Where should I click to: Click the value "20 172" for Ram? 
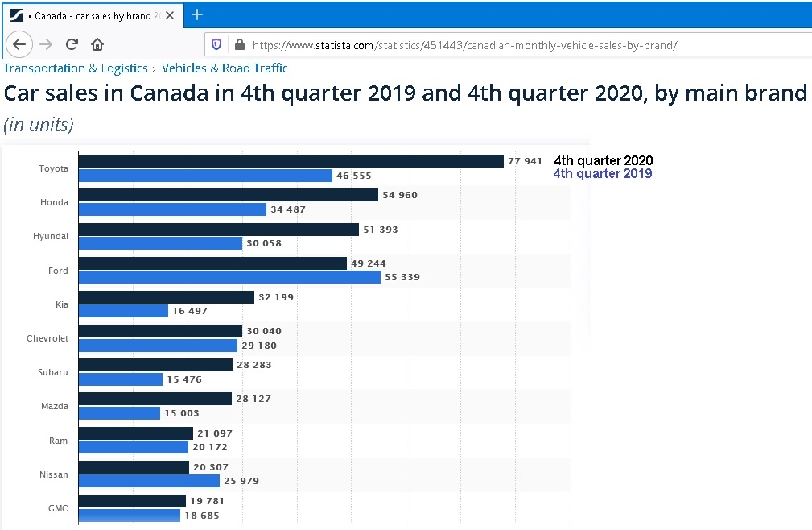[210, 446]
